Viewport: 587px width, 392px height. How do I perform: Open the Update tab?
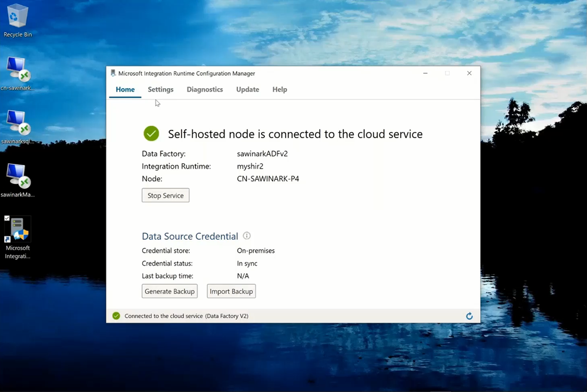tap(247, 89)
